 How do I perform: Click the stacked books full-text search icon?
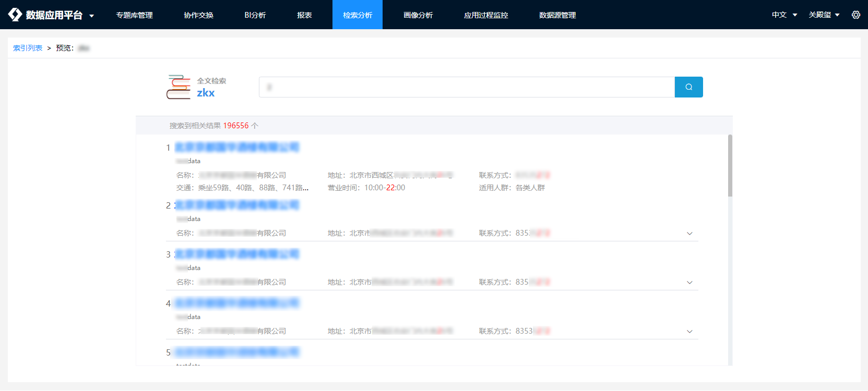coord(179,87)
